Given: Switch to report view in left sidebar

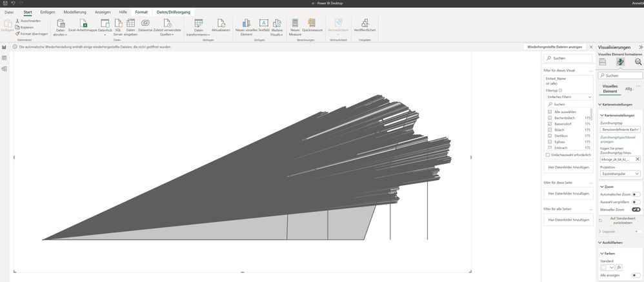Looking at the screenshot, I should pyautogui.click(x=4, y=47).
